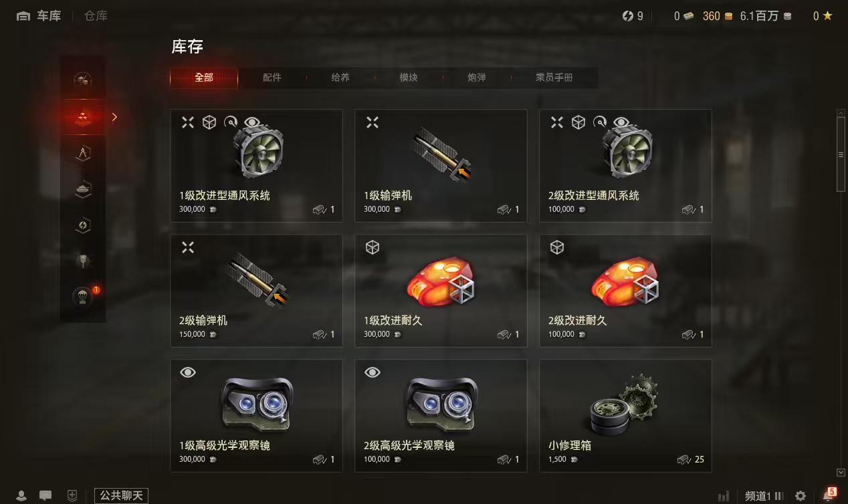Open the compass blueprint sidebar icon
This screenshot has width=848, height=504.
pyautogui.click(x=83, y=153)
